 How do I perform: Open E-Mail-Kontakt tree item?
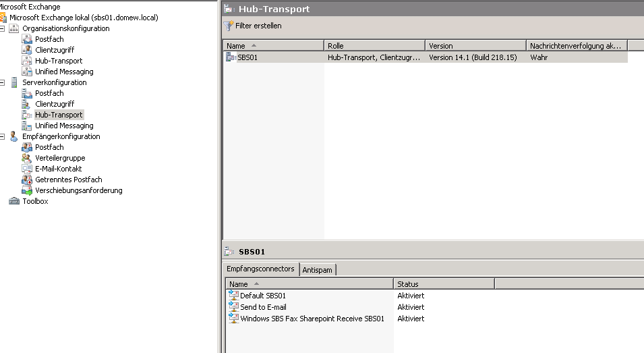click(x=58, y=169)
